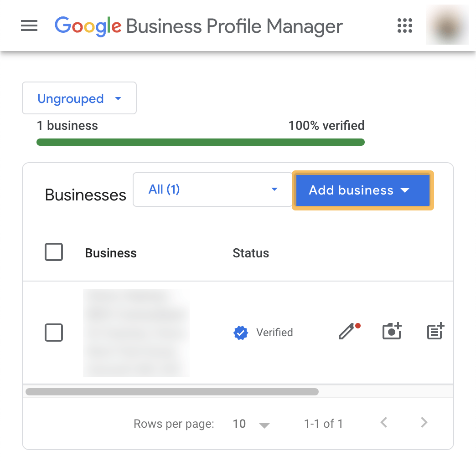
Task: Click the Status column header
Action: [x=250, y=253]
